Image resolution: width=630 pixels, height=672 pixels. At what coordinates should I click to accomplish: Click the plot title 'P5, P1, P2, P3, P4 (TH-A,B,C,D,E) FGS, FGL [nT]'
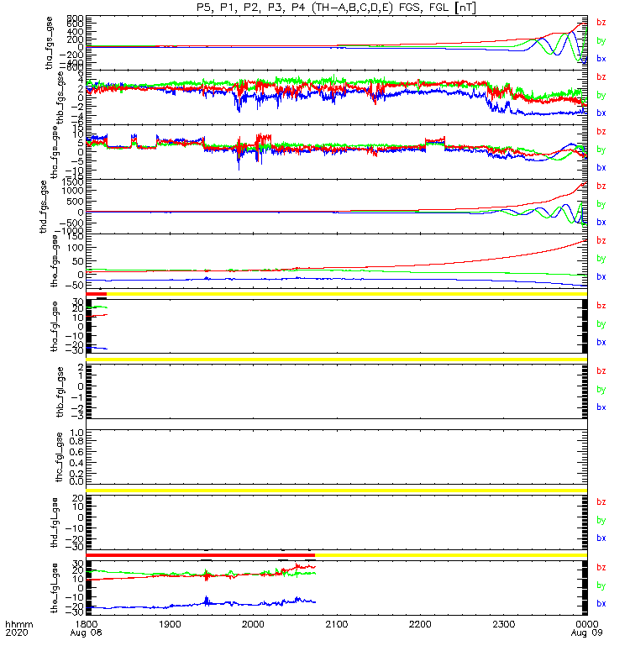click(337, 8)
